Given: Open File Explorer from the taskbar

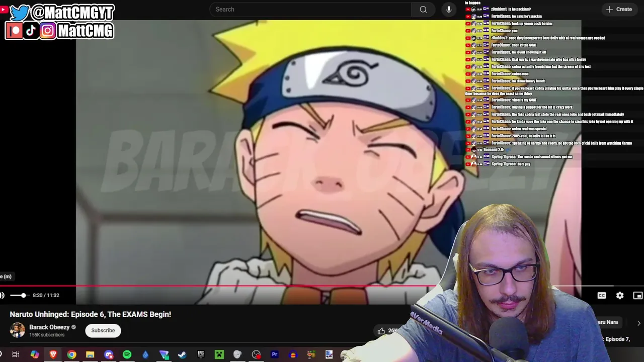Looking at the screenshot, I should [x=90, y=354].
